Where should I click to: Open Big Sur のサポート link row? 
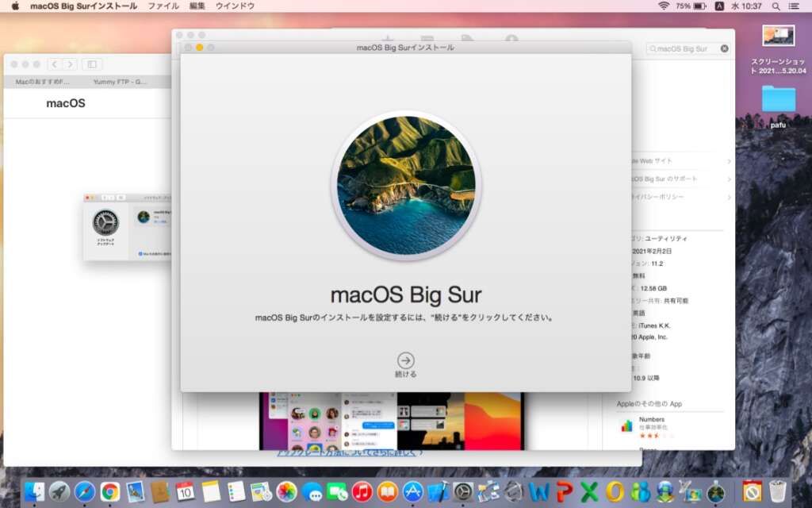click(x=680, y=179)
